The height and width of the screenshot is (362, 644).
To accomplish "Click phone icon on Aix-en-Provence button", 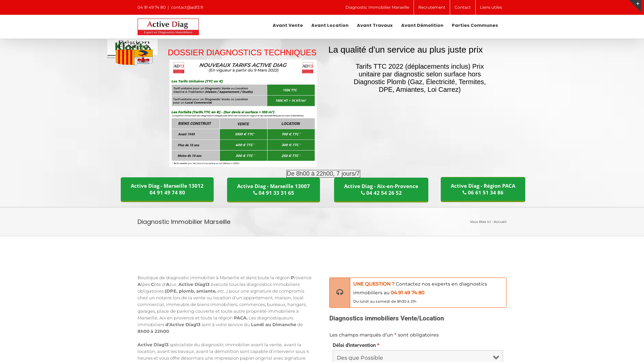I will coord(363,193).
